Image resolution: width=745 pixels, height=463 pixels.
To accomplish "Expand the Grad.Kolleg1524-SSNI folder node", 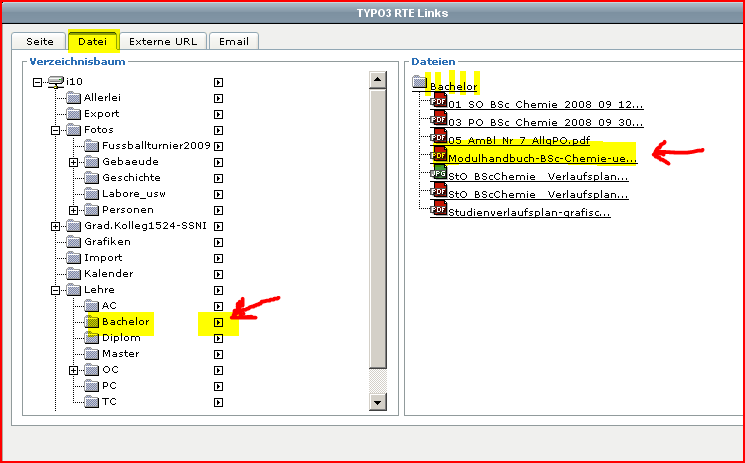I will (x=56, y=226).
